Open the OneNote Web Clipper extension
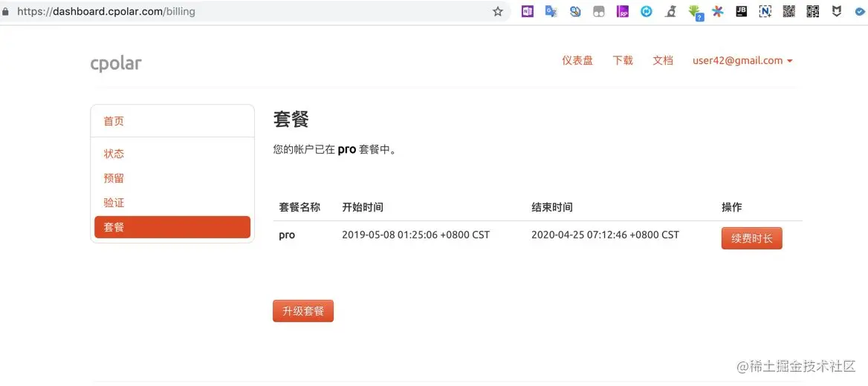This screenshot has height=386, width=868. pos(528,11)
